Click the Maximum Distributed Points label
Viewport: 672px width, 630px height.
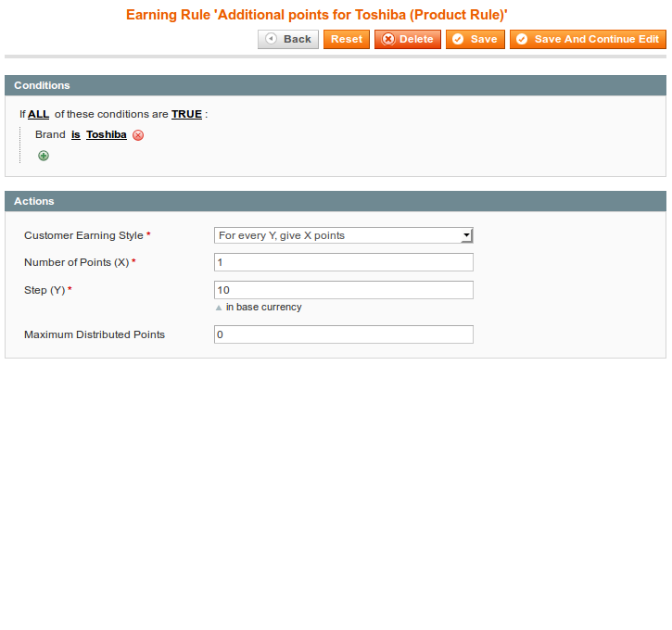(95, 334)
